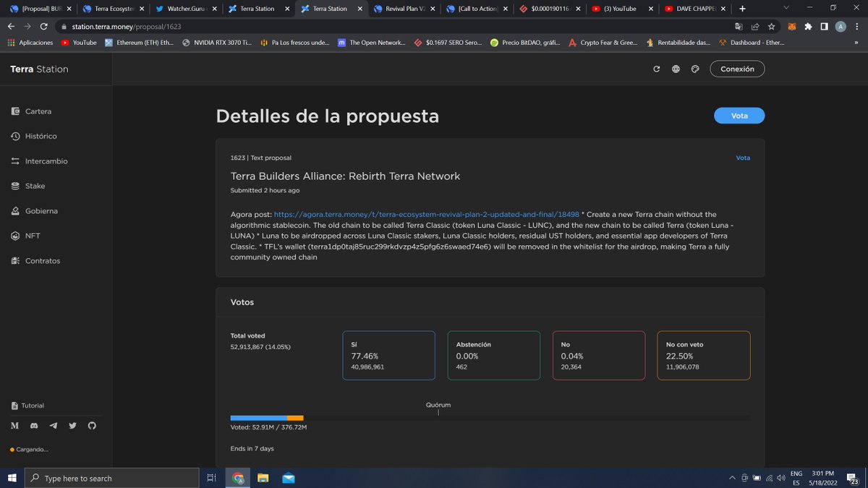This screenshot has height=488, width=868.
Task: Click the blue Vota button
Action: (739, 116)
